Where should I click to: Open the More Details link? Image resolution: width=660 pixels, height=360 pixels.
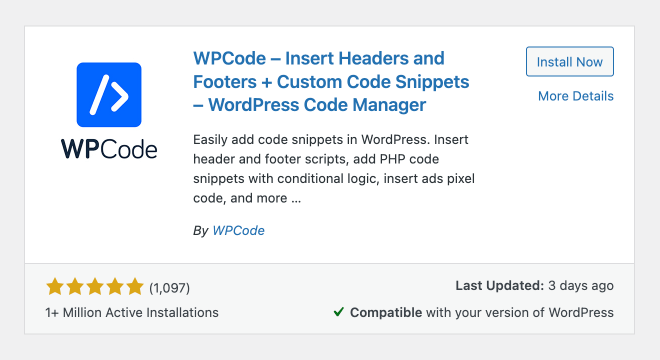click(575, 96)
